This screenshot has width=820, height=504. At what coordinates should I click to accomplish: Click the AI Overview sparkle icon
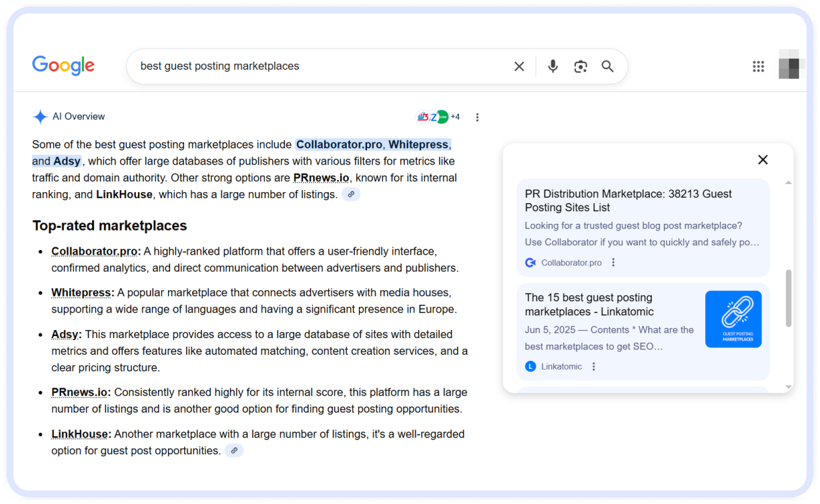pyautogui.click(x=40, y=117)
